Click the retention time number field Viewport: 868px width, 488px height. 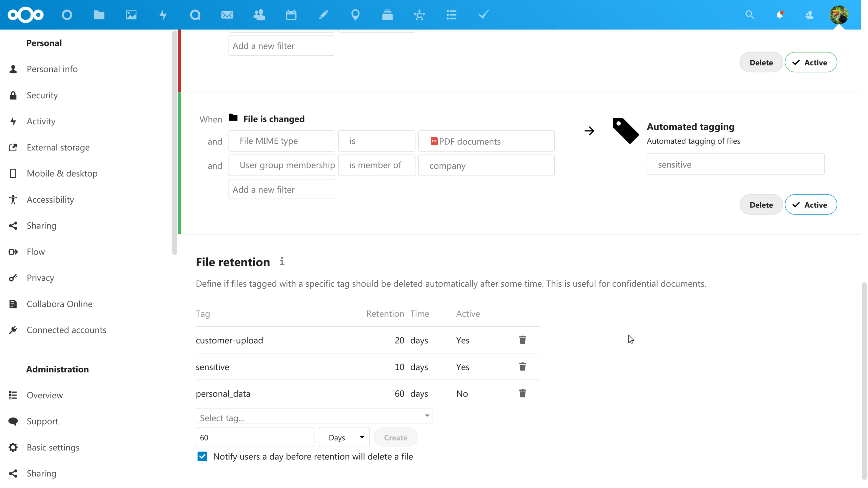click(255, 438)
